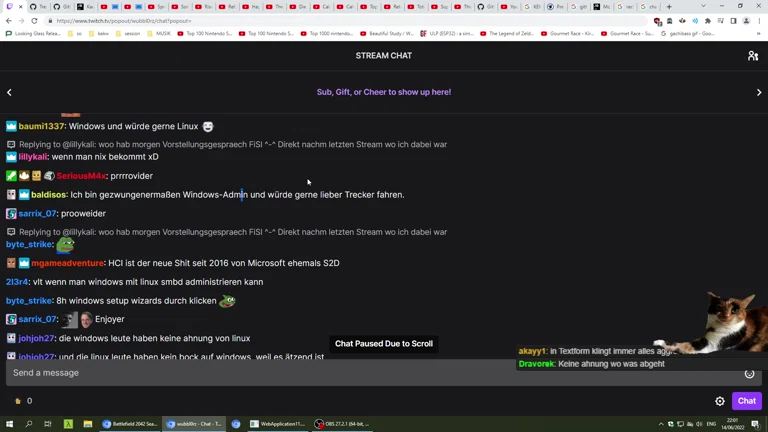The width and height of the screenshot is (768, 432).
Task: Resume chat via 'Chat Paused Due to Scroll'
Action: click(384, 344)
